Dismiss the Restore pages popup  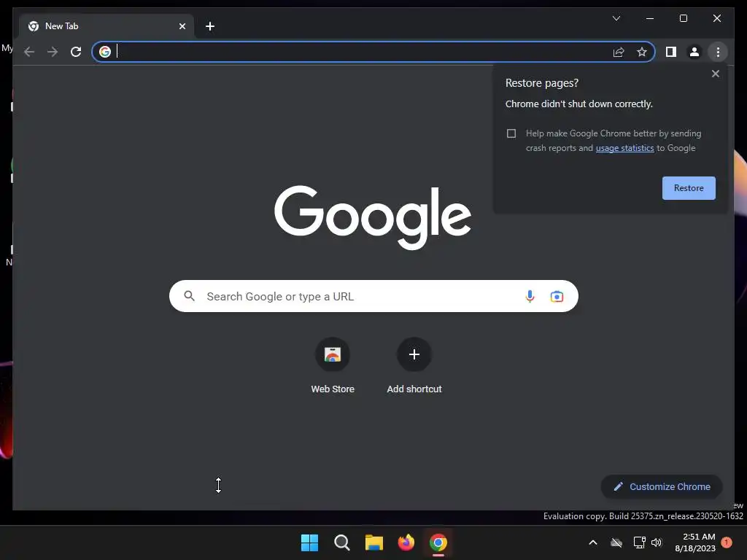pyautogui.click(x=715, y=74)
